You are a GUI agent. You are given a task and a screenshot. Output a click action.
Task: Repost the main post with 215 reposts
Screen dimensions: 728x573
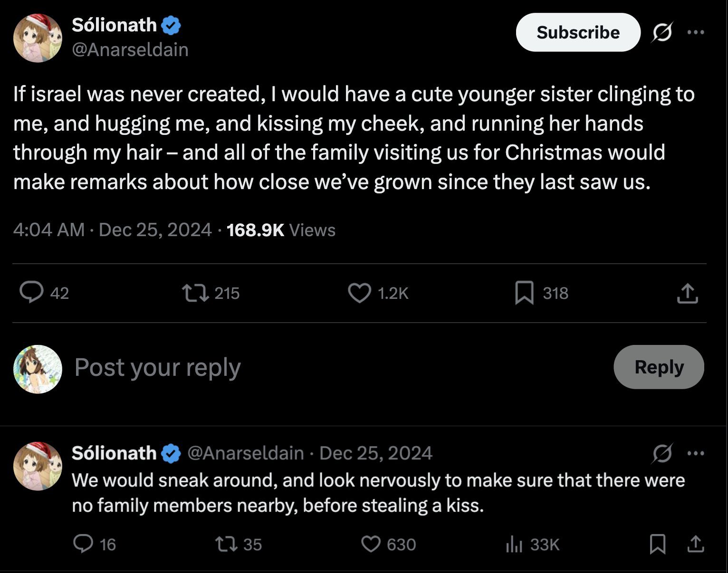[196, 293]
